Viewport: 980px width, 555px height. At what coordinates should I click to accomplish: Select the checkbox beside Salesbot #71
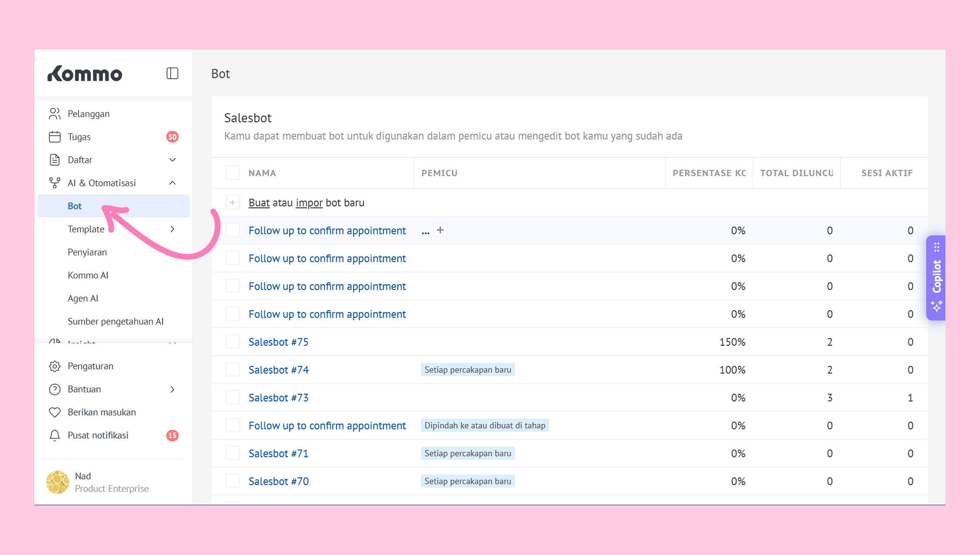point(232,453)
